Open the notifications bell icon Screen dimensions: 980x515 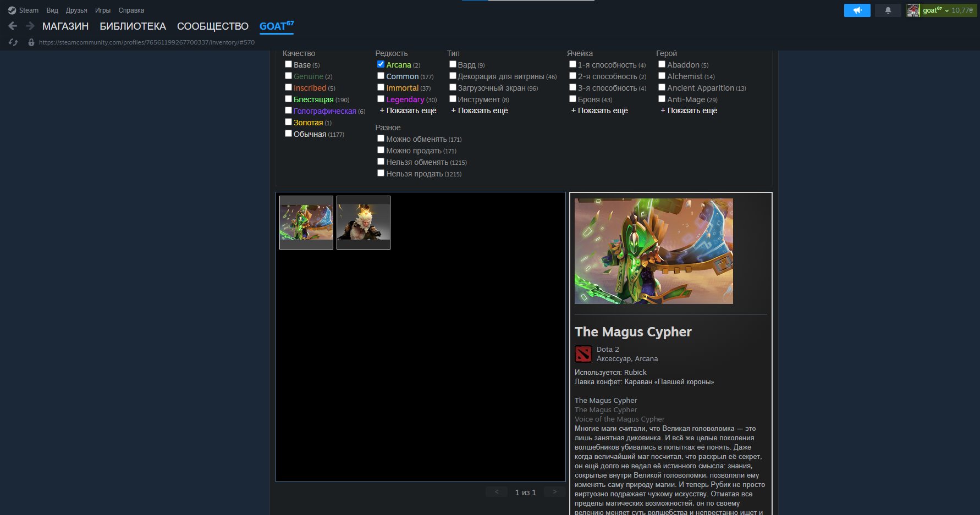coord(888,10)
